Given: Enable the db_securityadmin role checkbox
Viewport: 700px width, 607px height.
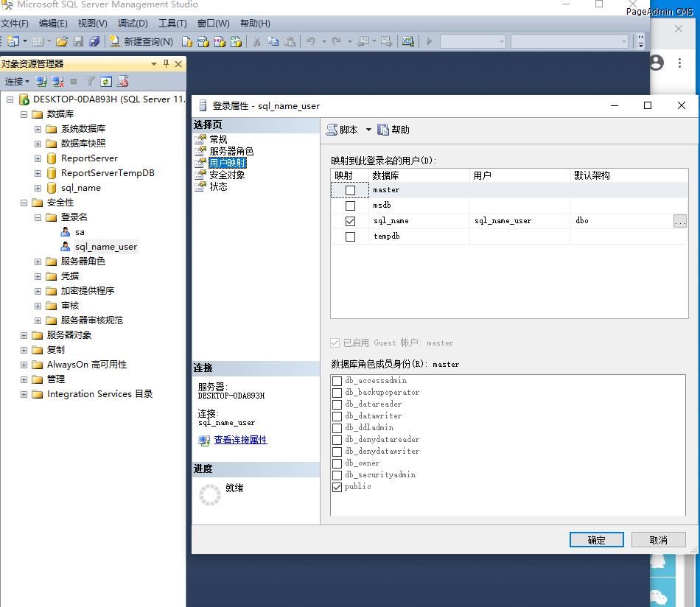Looking at the screenshot, I should pyautogui.click(x=337, y=475).
